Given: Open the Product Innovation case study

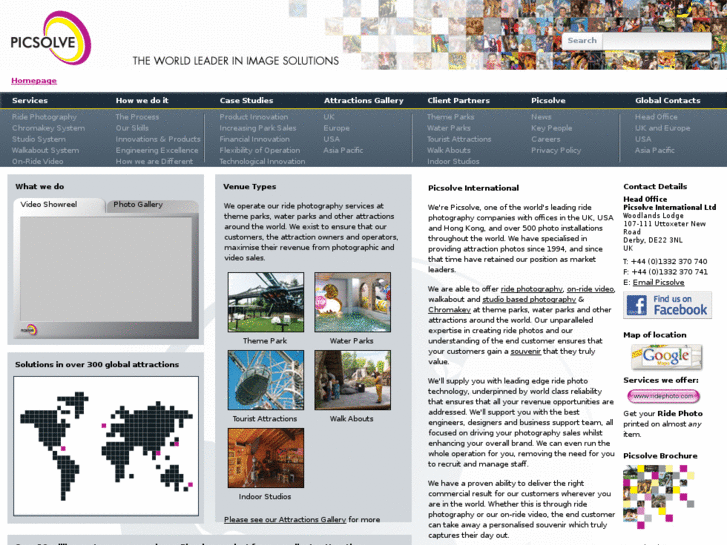Looking at the screenshot, I should click(254, 117).
